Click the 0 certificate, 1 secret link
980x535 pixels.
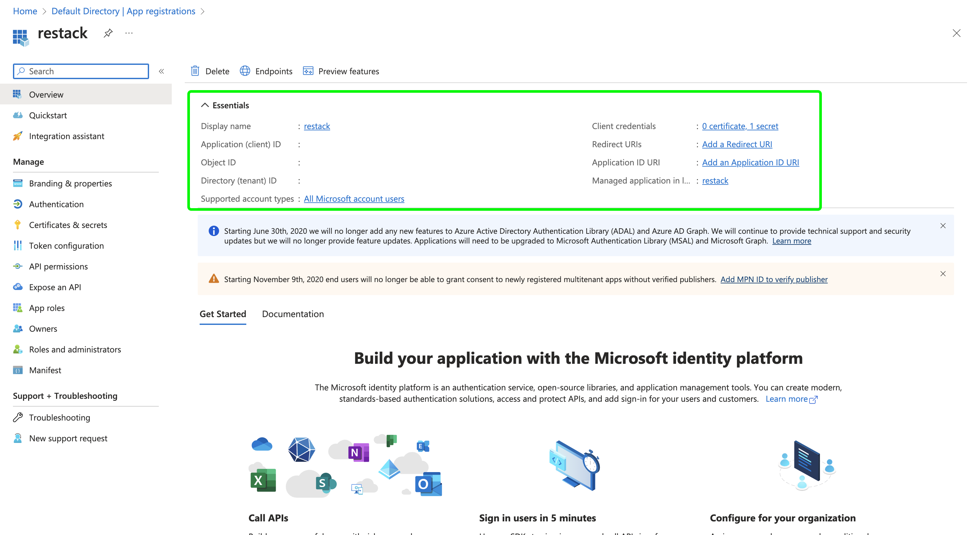tap(740, 126)
